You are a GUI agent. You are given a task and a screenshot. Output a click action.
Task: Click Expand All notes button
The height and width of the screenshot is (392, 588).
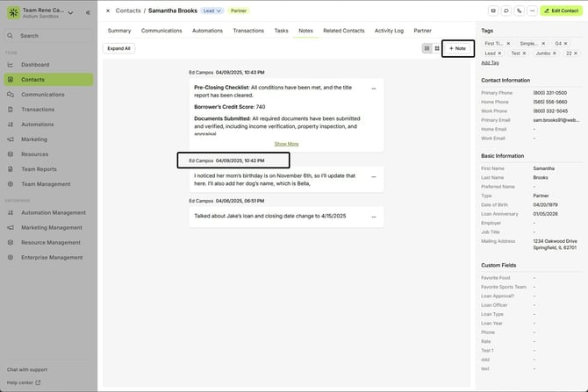[118, 48]
